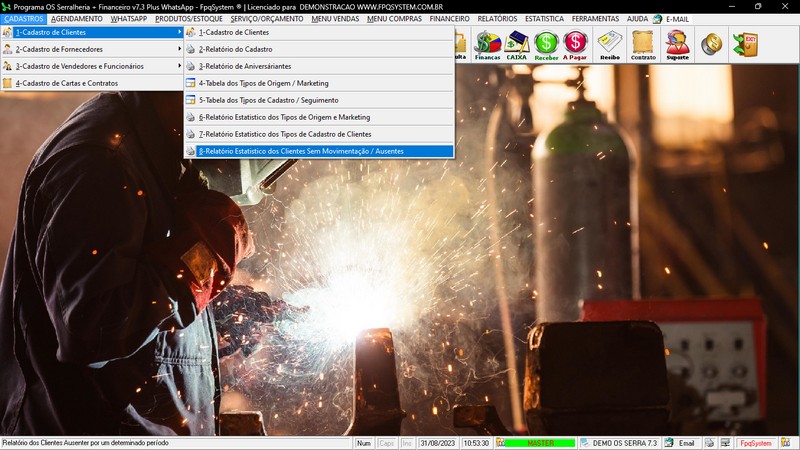Viewport: 800px width, 450px height.
Task: Open the A Pagar red dollar icon
Action: coord(576,45)
